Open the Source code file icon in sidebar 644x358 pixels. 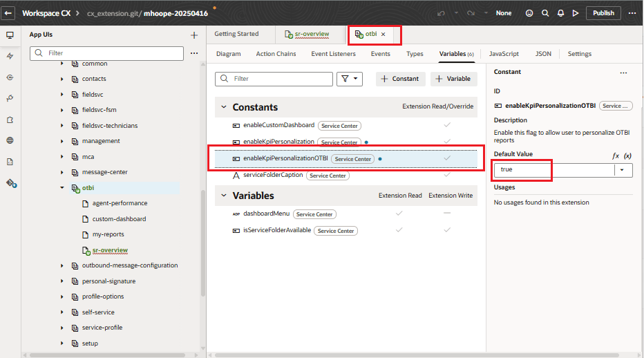pyautogui.click(x=10, y=162)
